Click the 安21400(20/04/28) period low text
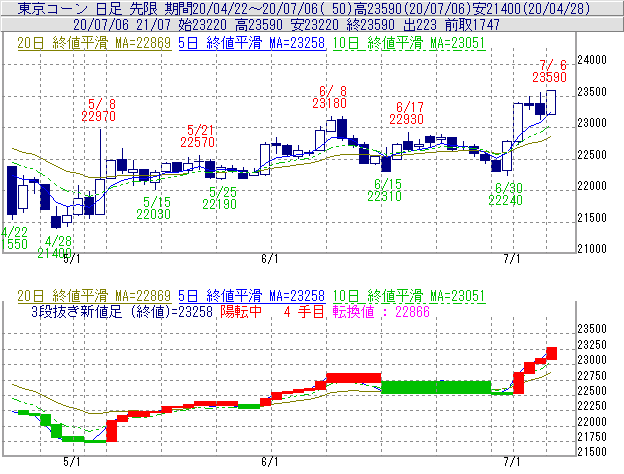 pyautogui.click(x=531, y=8)
